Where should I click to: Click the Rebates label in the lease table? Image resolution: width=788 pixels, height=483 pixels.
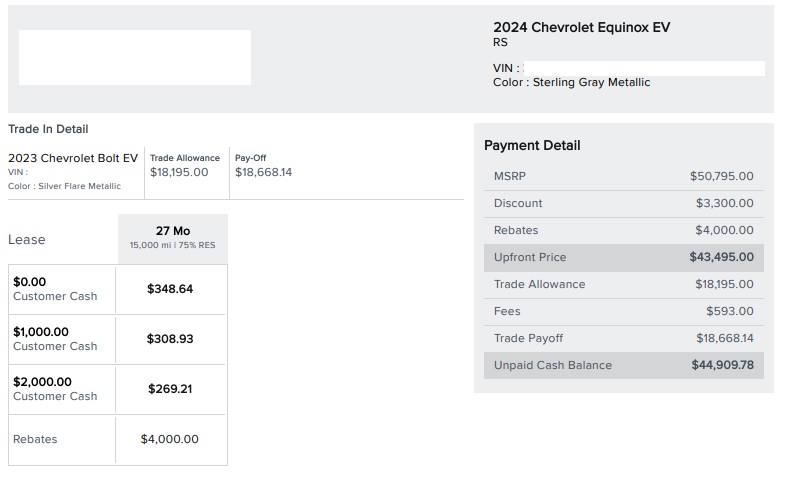click(x=35, y=439)
